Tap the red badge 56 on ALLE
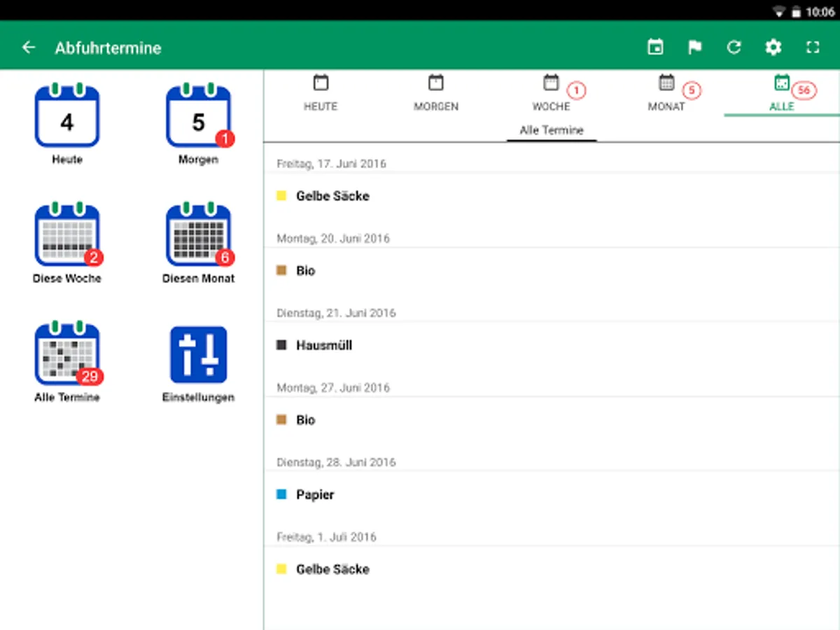Viewport: 840px width, 630px height. (x=804, y=90)
